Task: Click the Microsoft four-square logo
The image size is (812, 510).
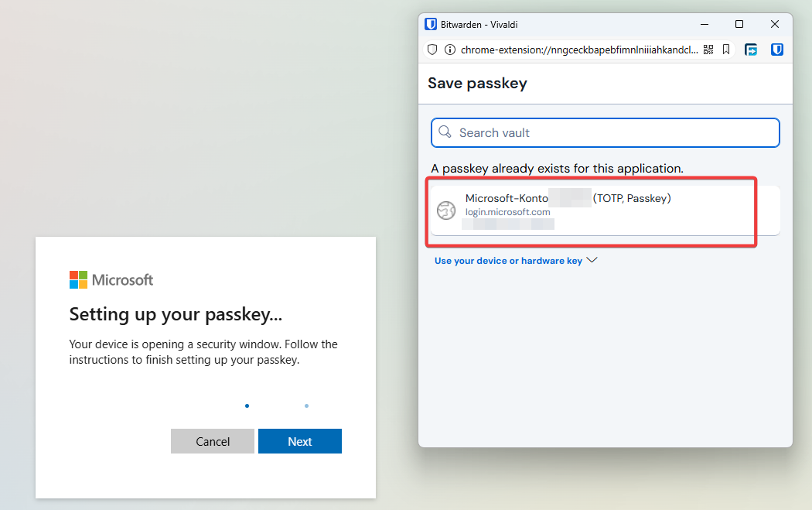Action: 78,280
